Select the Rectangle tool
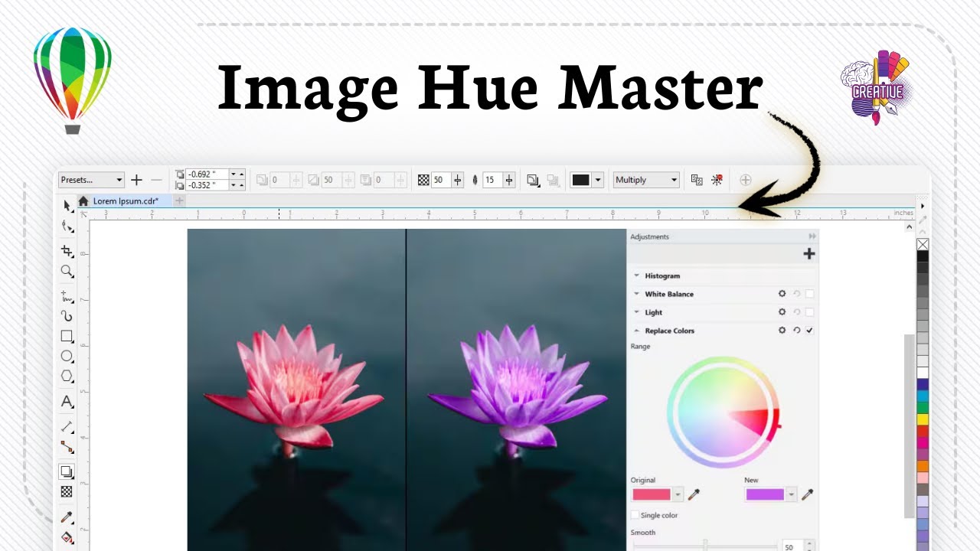The height and width of the screenshot is (551, 980). click(x=67, y=336)
